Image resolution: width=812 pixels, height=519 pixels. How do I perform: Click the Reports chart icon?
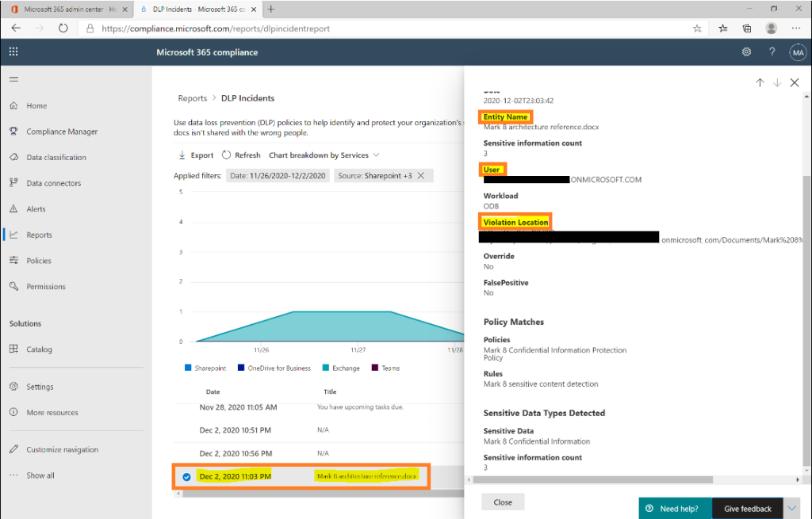pyautogui.click(x=14, y=235)
